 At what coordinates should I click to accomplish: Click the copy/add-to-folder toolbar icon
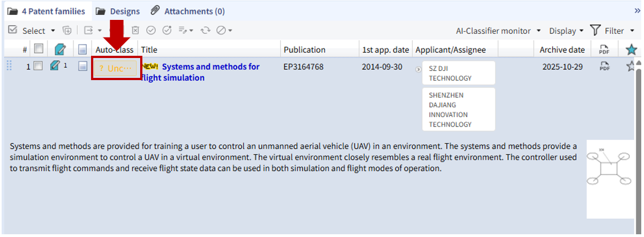click(x=67, y=30)
